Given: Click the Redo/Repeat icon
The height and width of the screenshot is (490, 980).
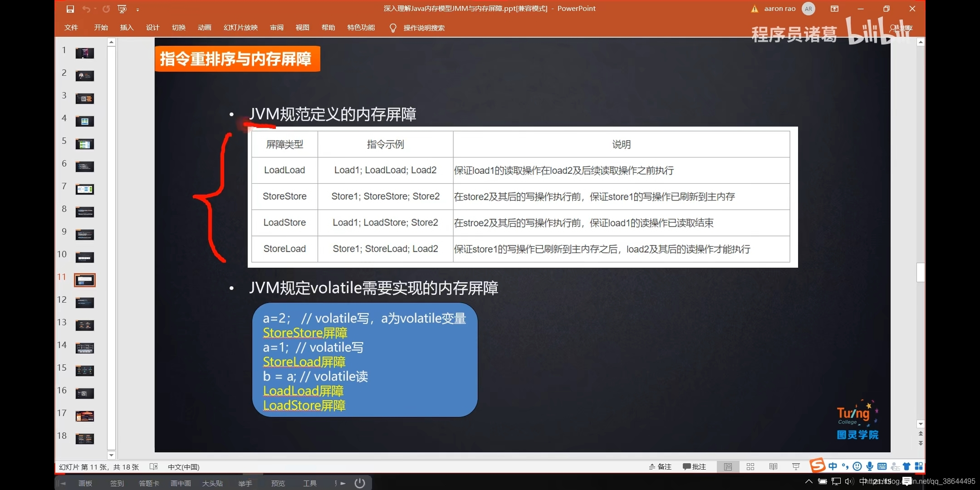Looking at the screenshot, I should [x=106, y=9].
